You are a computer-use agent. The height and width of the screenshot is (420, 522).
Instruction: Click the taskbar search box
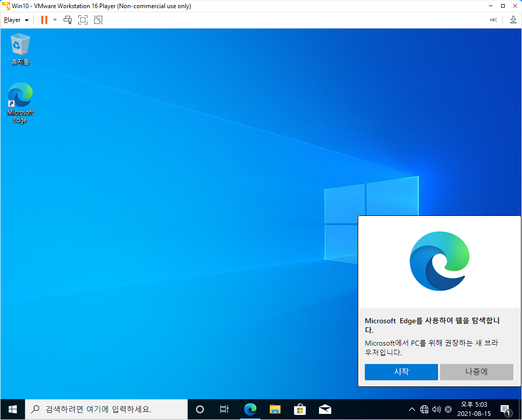(x=106, y=409)
